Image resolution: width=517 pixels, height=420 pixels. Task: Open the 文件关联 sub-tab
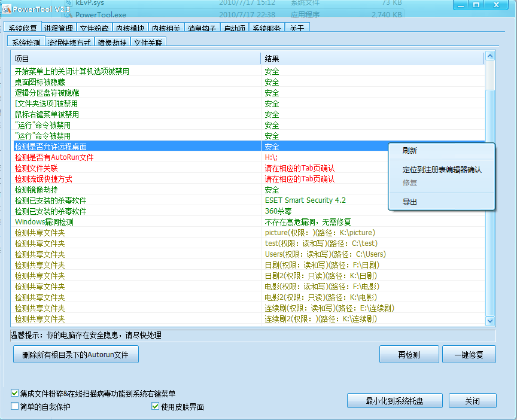(x=148, y=41)
